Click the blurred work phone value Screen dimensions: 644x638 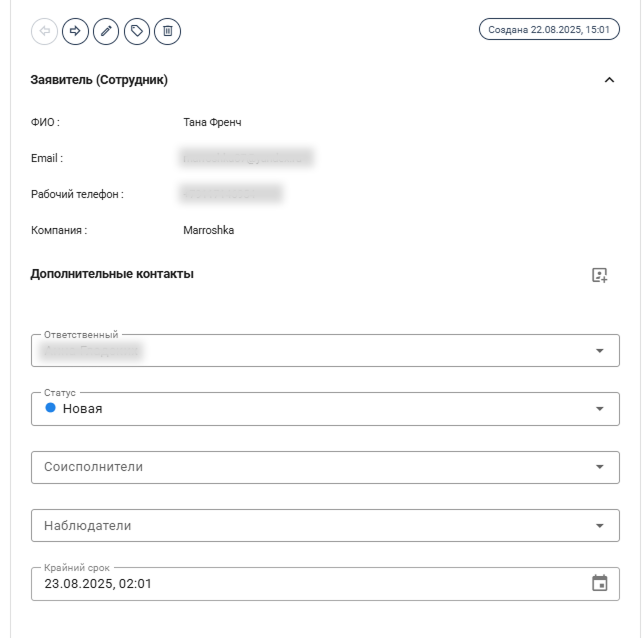point(231,194)
